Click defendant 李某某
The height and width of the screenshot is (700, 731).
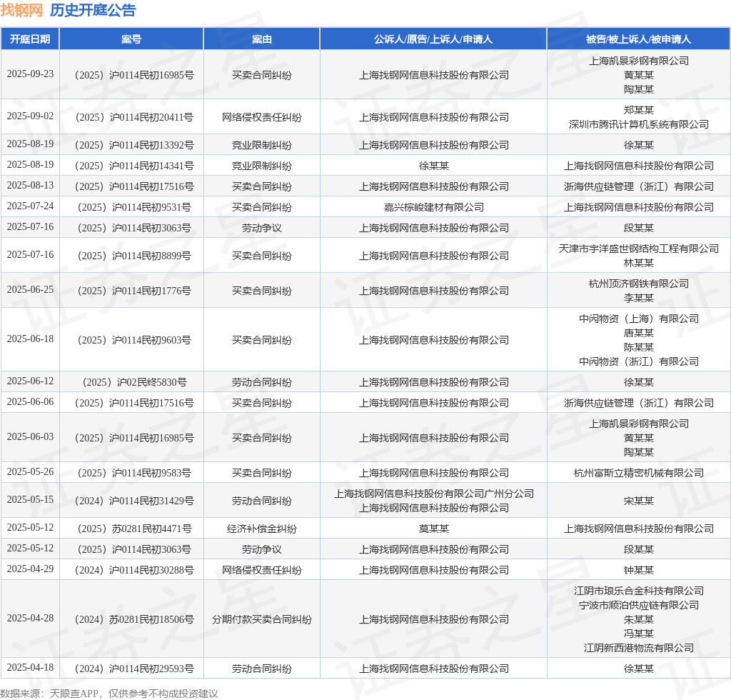pos(639,298)
